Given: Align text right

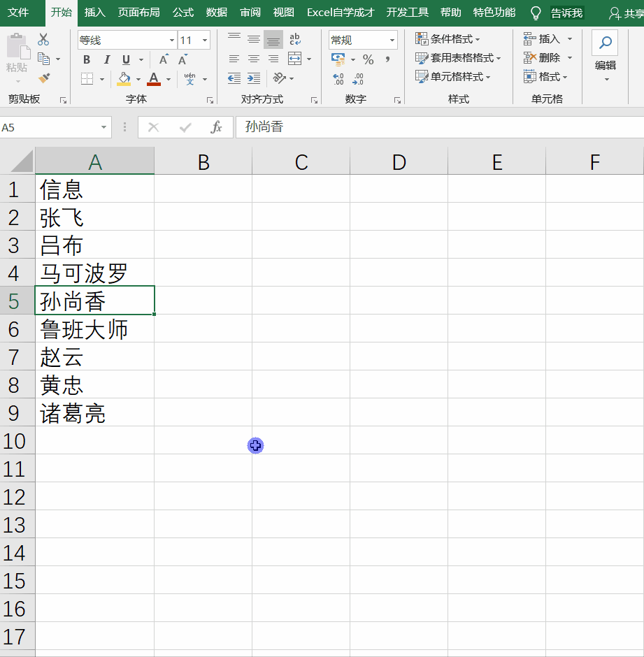Looking at the screenshot, I should coord(273,59).
